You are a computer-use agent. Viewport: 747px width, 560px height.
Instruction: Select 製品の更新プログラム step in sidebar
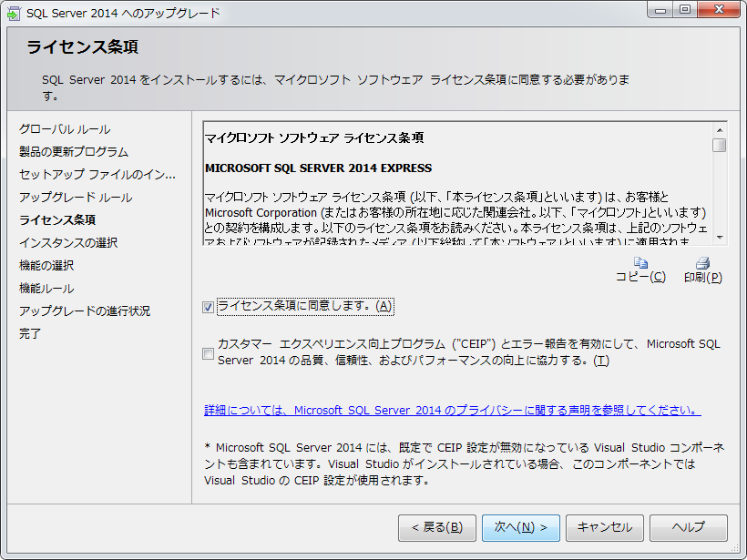tap(74, 152)
